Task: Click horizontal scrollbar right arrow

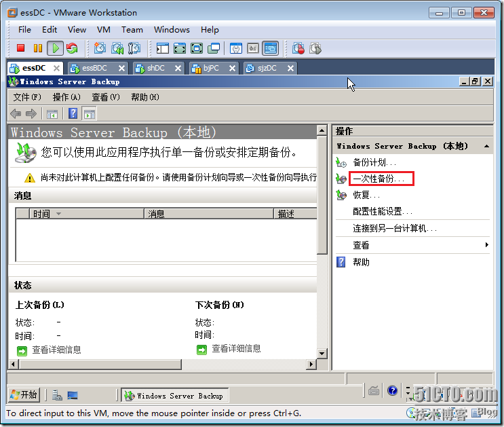Action: click(311, 365)
